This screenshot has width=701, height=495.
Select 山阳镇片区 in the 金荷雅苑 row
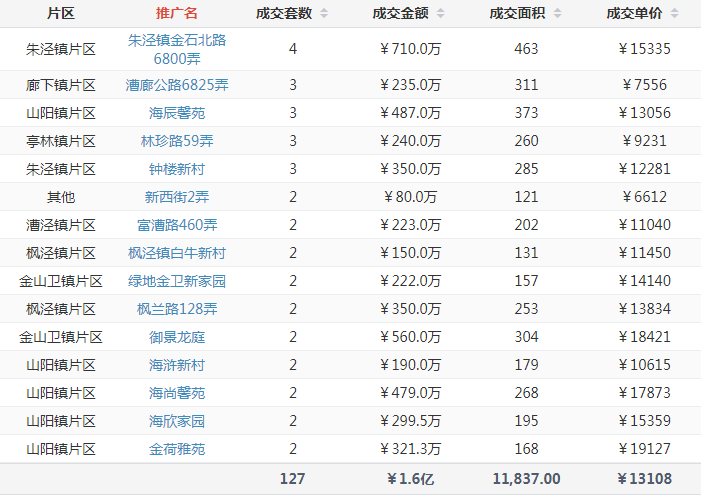(x=61, y=449)
